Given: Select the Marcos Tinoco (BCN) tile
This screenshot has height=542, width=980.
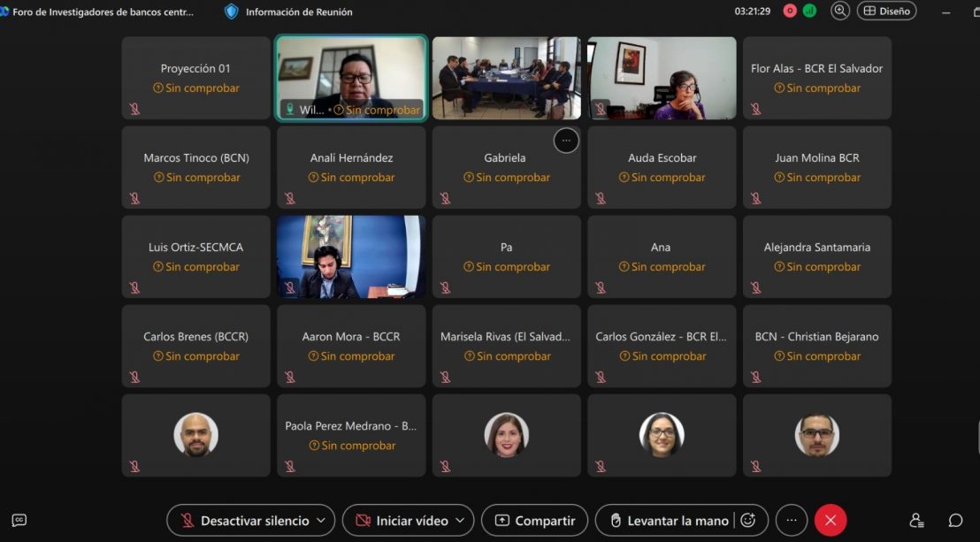Looking at the screenshot, I should 195,167.
